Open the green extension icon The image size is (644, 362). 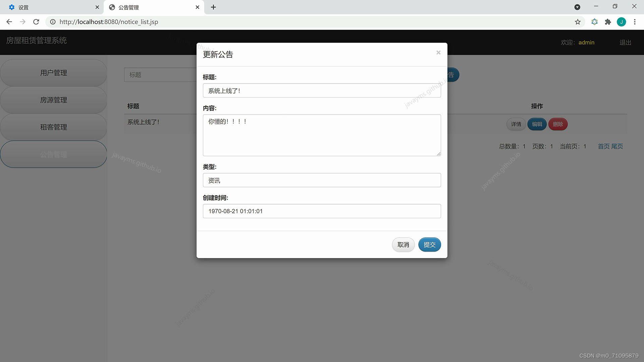594,22
